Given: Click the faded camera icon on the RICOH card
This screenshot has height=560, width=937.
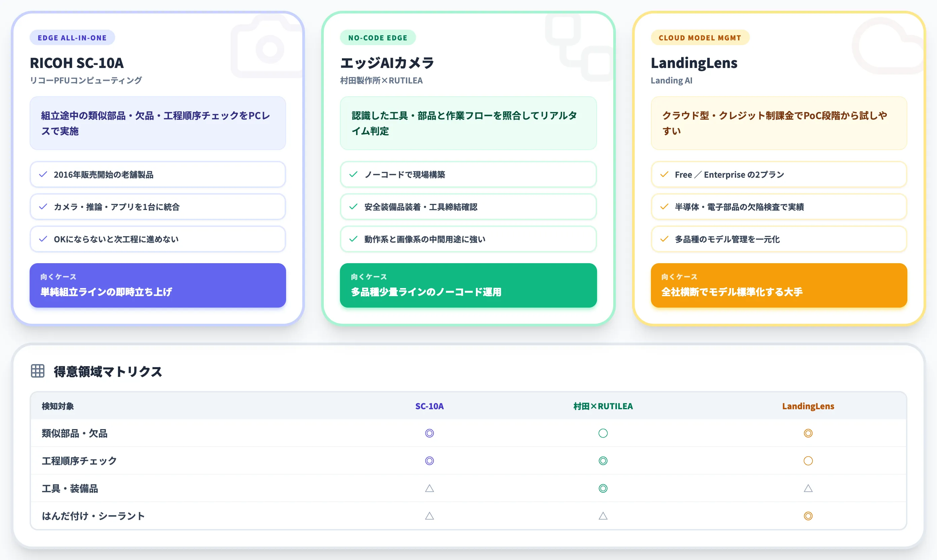Looking at the screenshot, I should [x=267, y=45].
